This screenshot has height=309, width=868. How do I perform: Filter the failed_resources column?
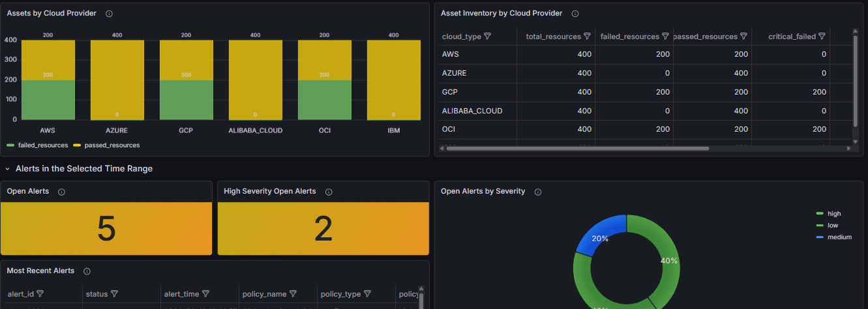[665, 37]
